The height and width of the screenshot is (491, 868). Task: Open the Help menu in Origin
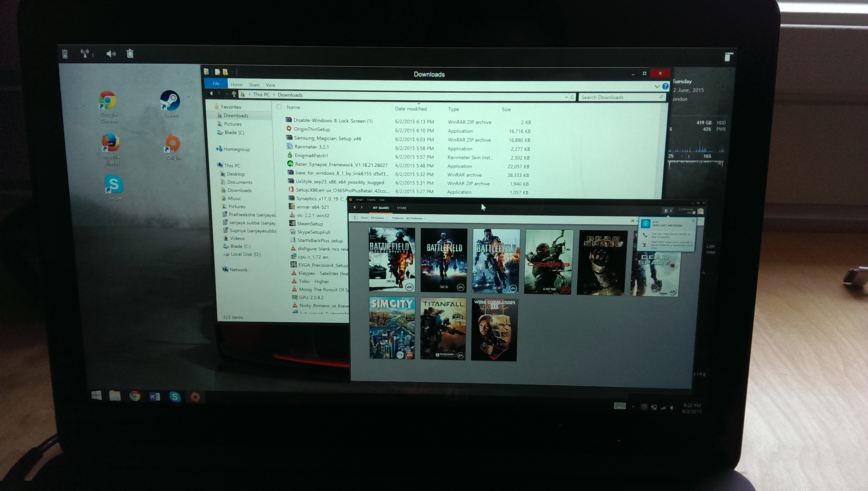(382, 200)
